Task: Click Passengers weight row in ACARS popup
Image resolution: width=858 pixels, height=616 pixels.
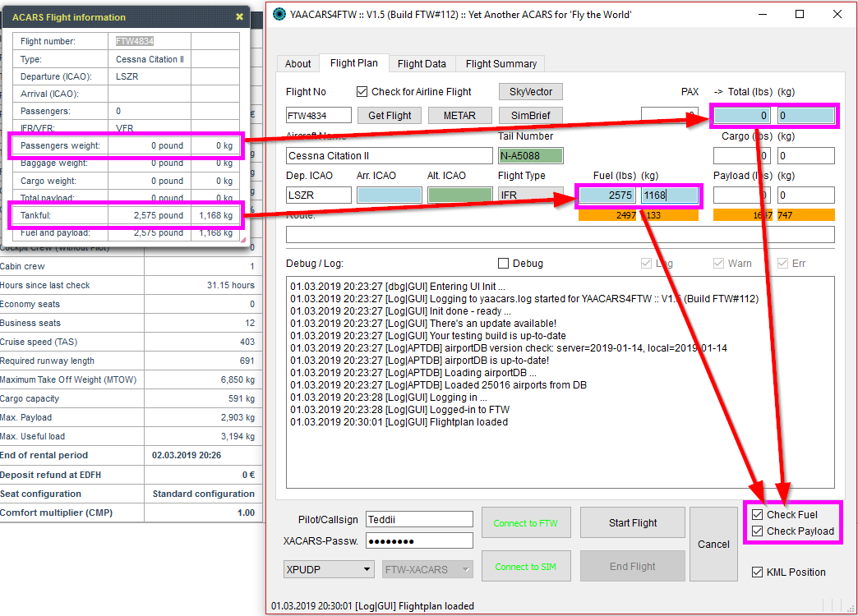Action: click(x=126, y=145)
